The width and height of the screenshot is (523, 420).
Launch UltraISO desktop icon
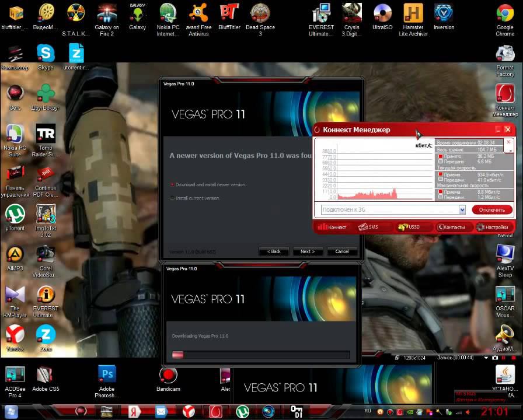click(x=382, y=17)
